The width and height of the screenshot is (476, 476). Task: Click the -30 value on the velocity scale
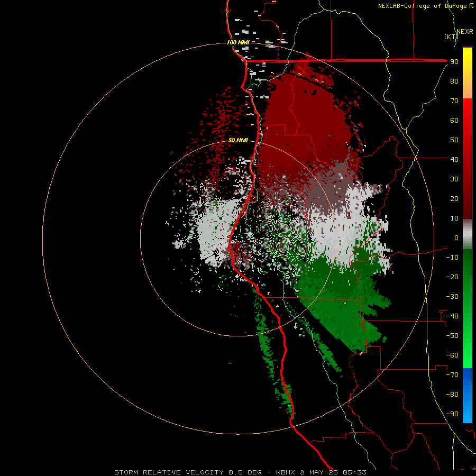[x=452, y=297]
